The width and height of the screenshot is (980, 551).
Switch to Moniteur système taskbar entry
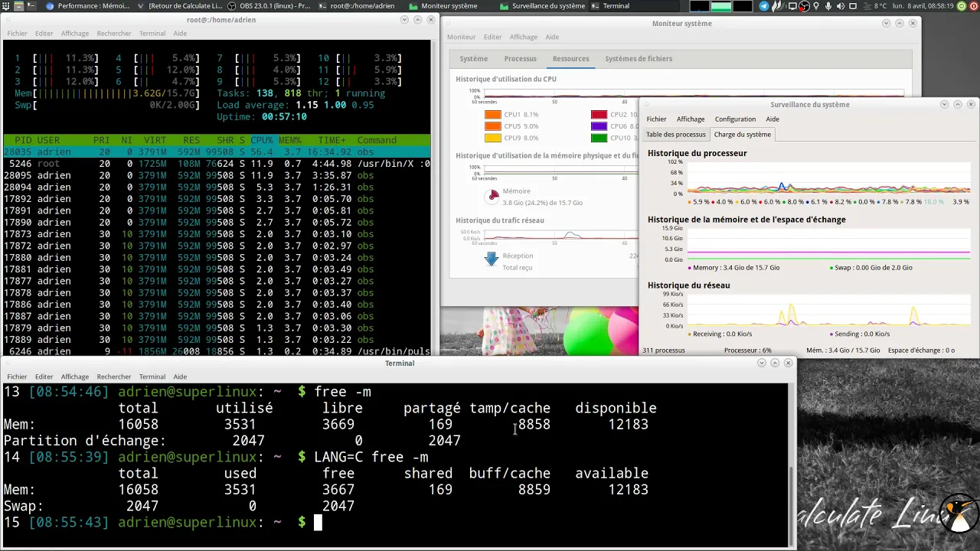click(x=444, y=6)
